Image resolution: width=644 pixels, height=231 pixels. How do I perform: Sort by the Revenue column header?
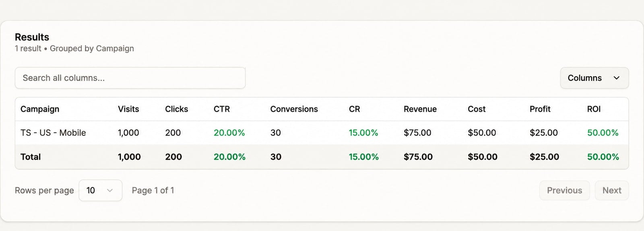pos(420,109)
